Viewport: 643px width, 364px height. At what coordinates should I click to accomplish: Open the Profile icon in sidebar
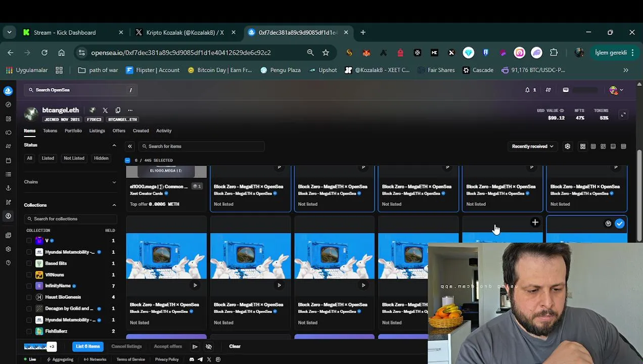tap(8, 216)
